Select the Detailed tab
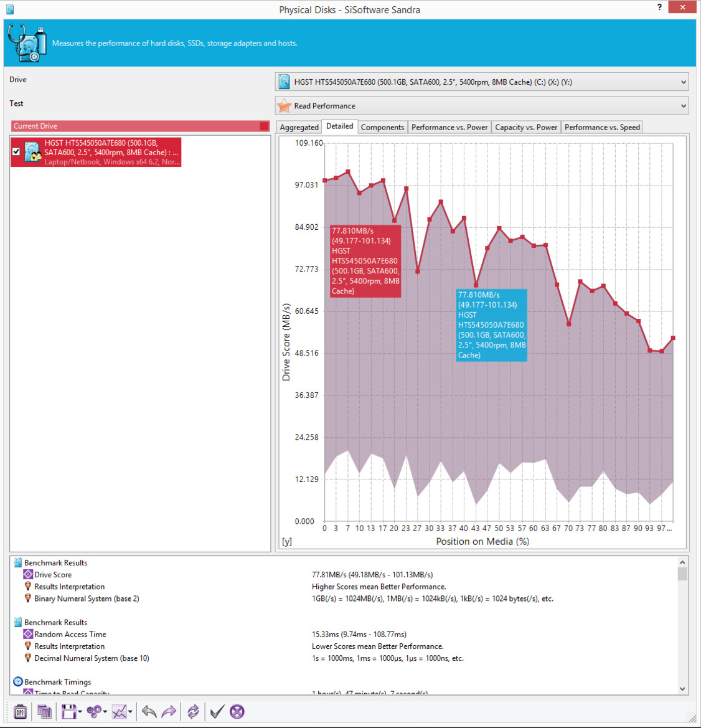 tap(339, 126)
